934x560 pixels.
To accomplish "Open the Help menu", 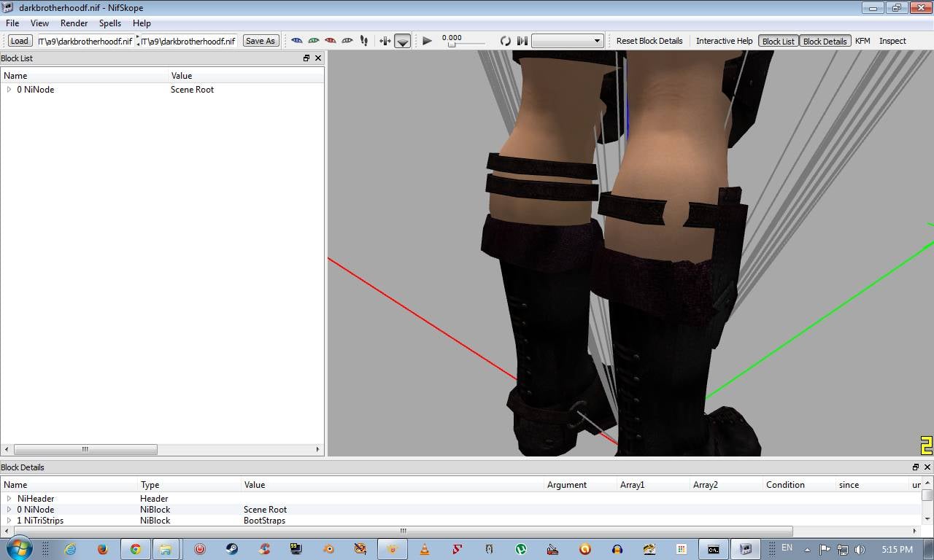I will (x=142, y=23).
